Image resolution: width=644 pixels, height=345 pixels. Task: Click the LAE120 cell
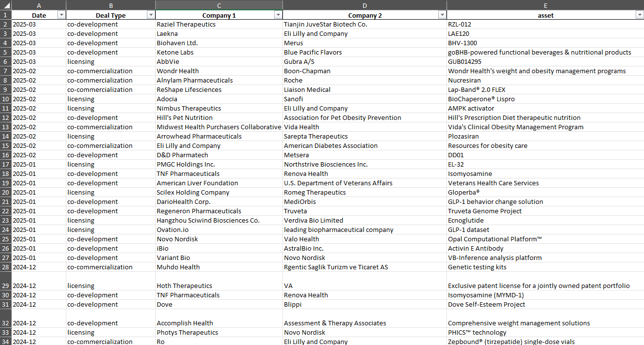coord(545,34)
